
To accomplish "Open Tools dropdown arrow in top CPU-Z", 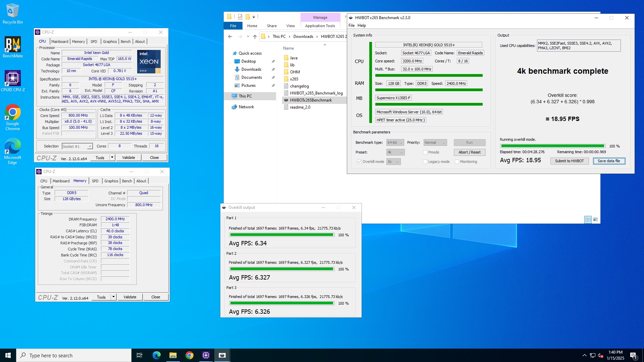I will click(x=112, y=158).
